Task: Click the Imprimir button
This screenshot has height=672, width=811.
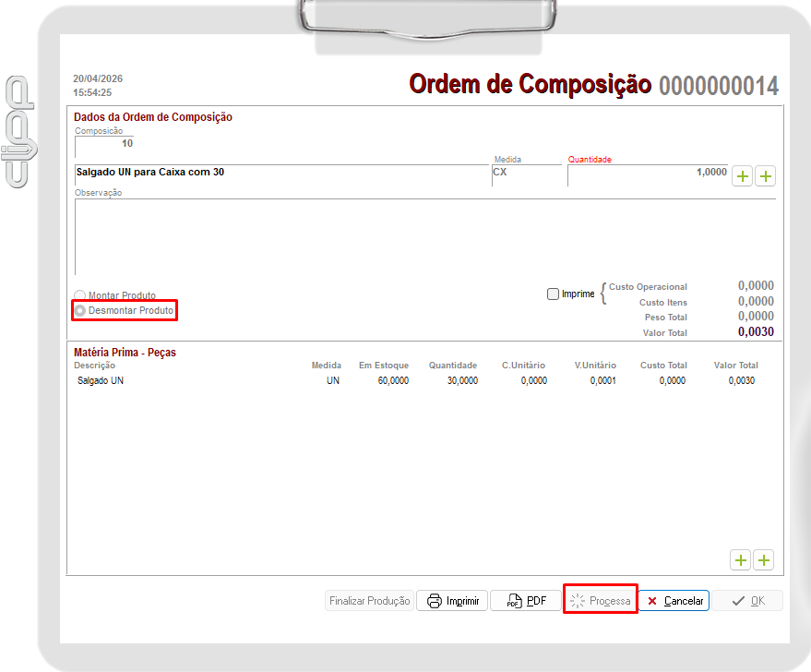Action: coord(452,601)
